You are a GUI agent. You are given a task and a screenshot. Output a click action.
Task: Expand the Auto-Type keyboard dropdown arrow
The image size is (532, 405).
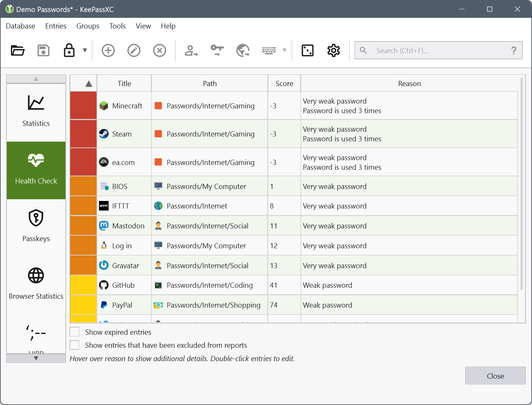284,50
